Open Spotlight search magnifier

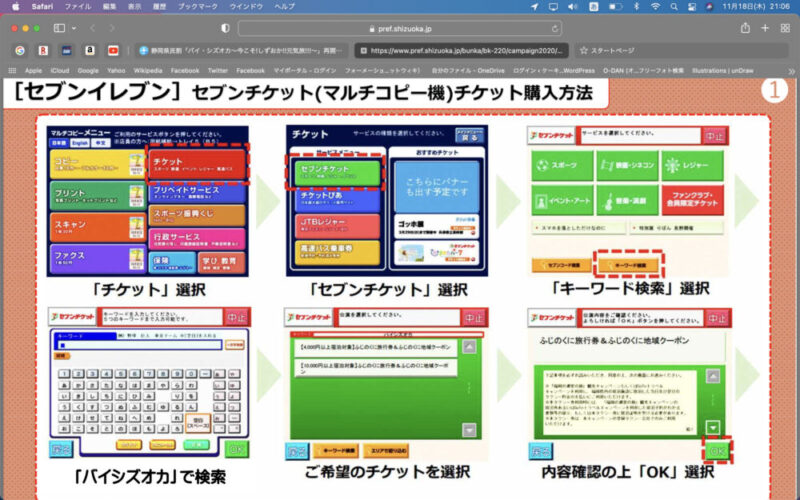click(x=674, y=7)
